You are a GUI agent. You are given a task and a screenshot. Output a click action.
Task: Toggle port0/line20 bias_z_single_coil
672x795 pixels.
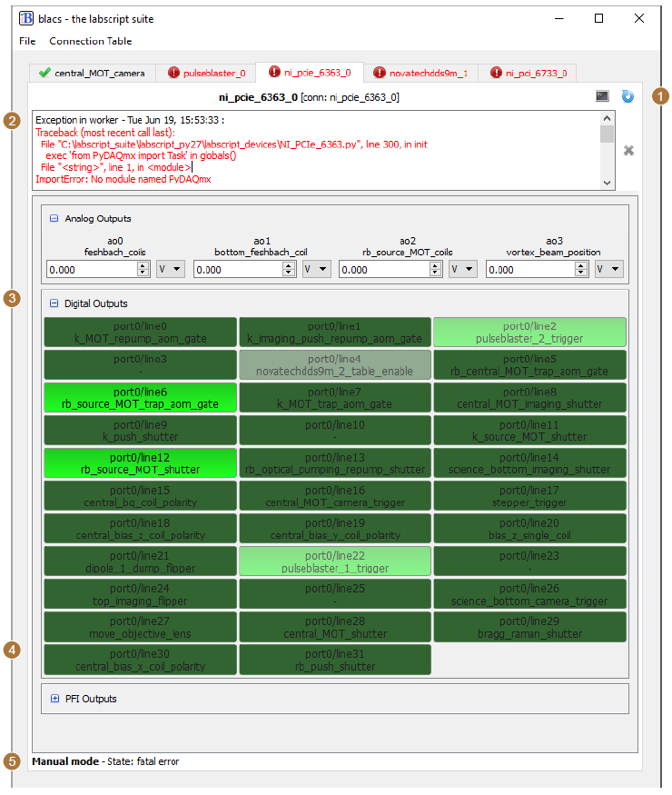(x=529, y=529)
